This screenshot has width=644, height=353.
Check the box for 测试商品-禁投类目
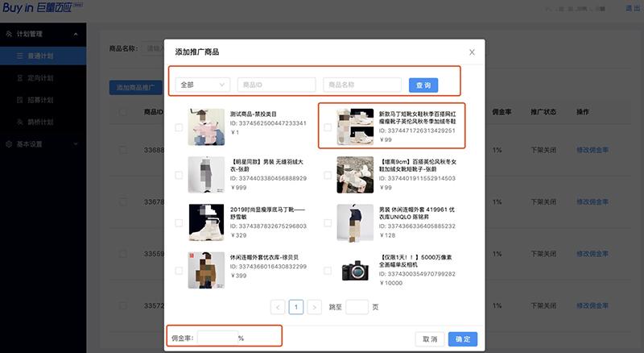point(179,127)
